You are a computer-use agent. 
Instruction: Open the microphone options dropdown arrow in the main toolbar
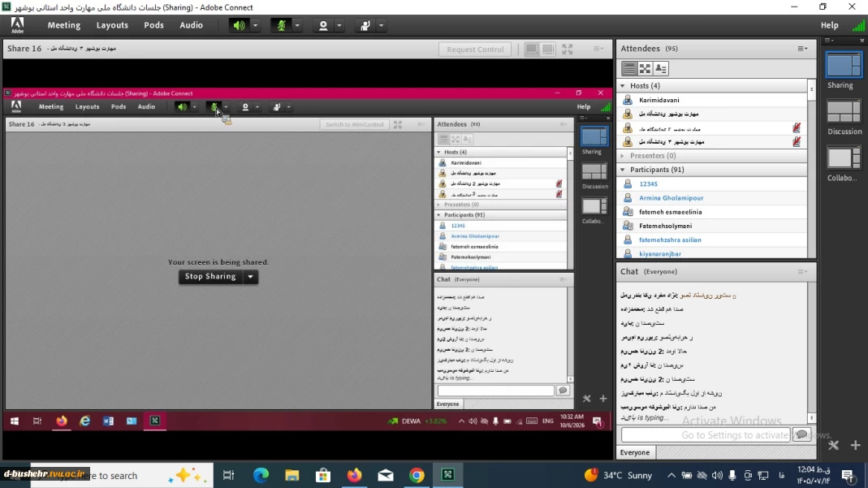[x=297, y=25]
